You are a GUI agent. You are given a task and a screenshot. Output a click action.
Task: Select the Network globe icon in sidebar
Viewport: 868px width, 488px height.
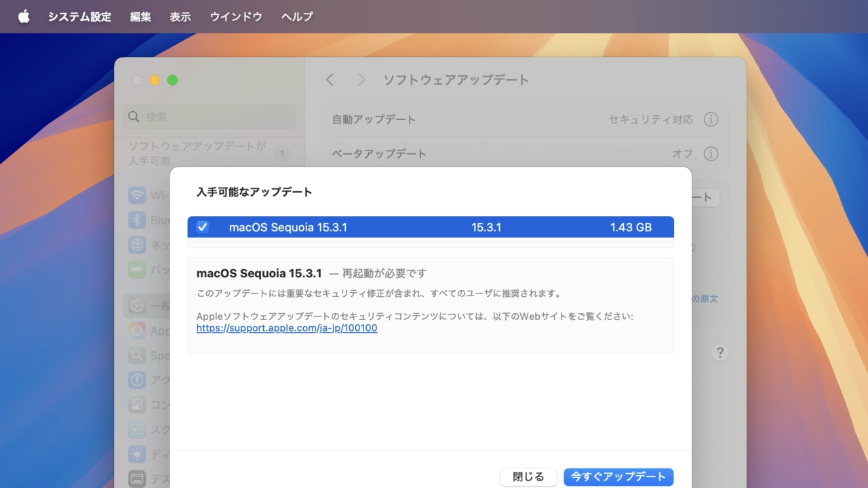pyautogui.click(x=138, y=245)
